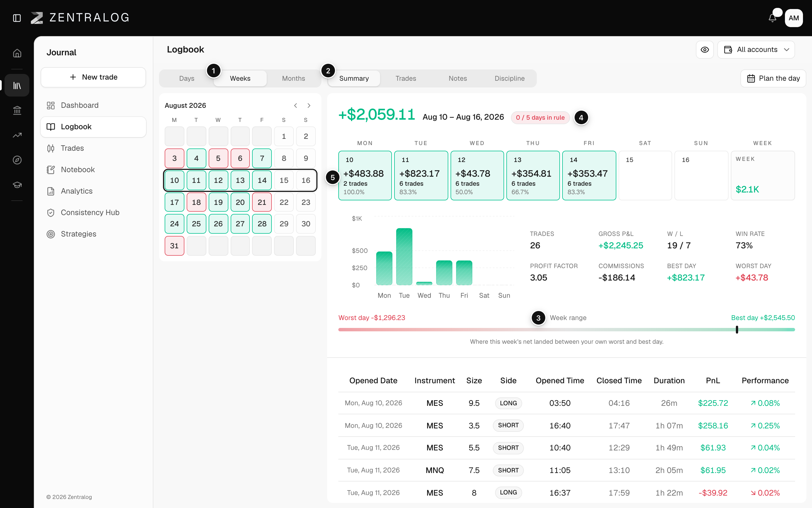Viewport: 812px width, 508px height.
Task: Open Consistency Hub in the sidebar
Action: [93, 213]
